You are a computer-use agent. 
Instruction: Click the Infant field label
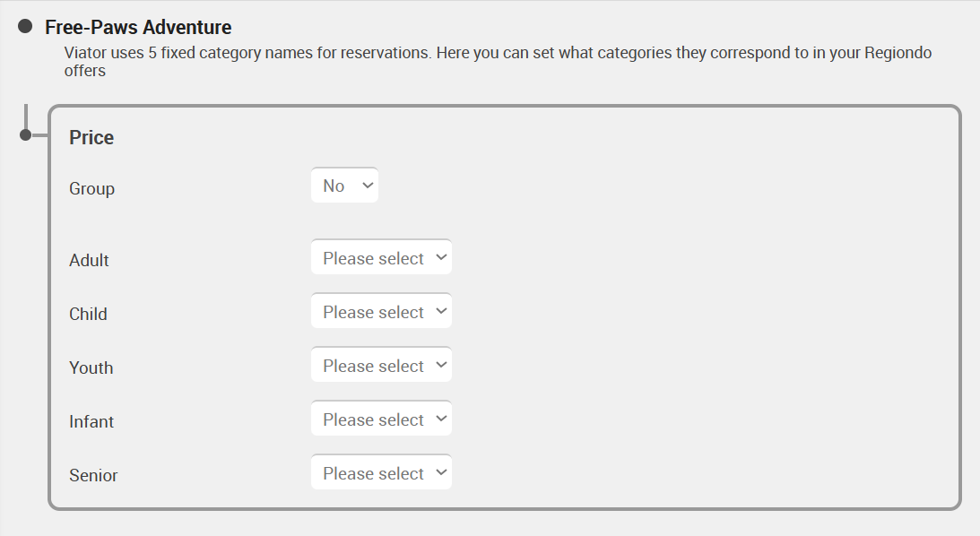tap(91, 421)
